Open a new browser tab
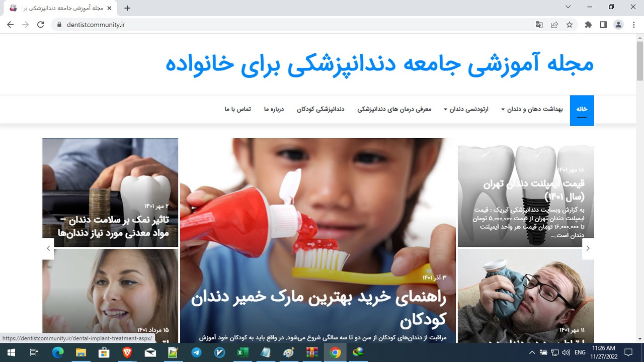This screenshot has width=644, height=362. point(127,8)
